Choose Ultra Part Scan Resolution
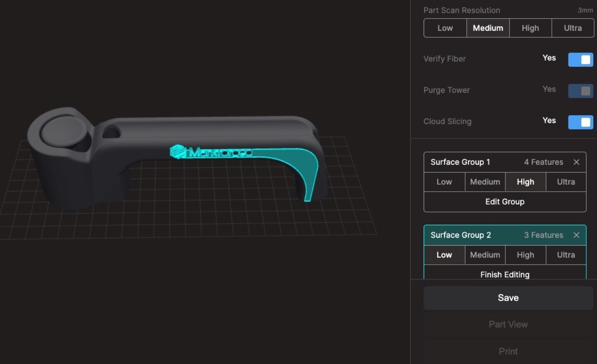The height and width of the screenshot is (364, 597). 573,28
